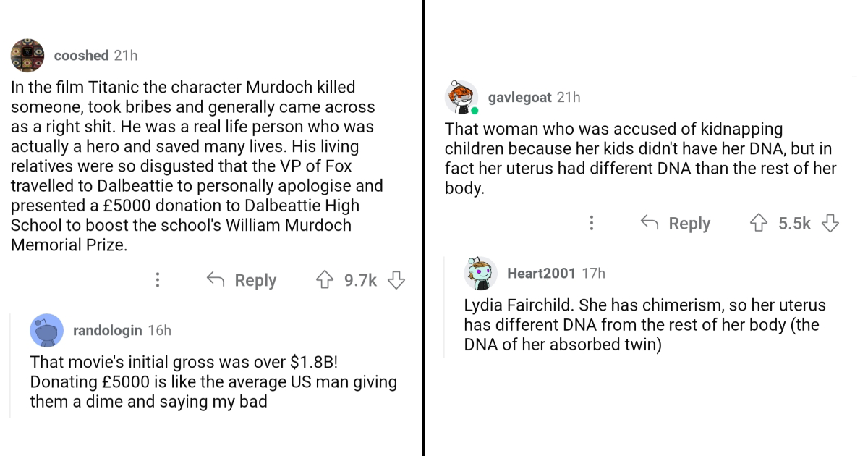Image resolution: width=868 pixels, height=456 pixels.
Task: Upvote gavlegoat's DNA comment
Action: click(x=758, y=223)
